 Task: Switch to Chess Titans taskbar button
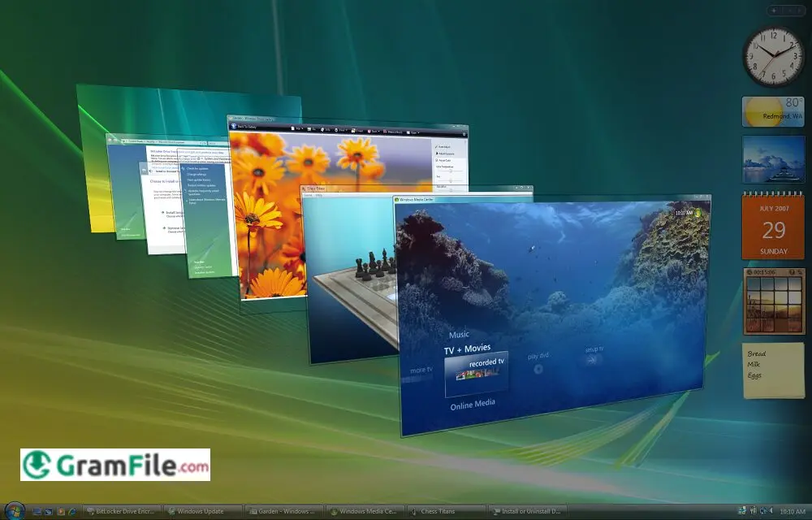click(447, 512)
